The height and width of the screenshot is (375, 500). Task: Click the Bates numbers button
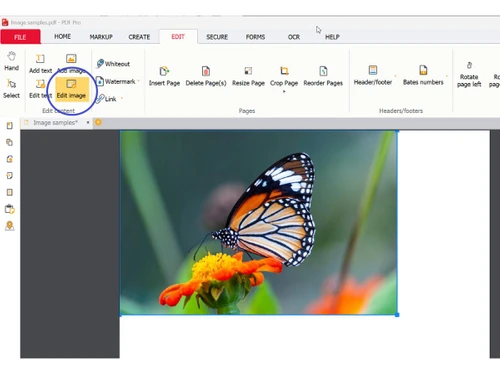click(423, 75)
